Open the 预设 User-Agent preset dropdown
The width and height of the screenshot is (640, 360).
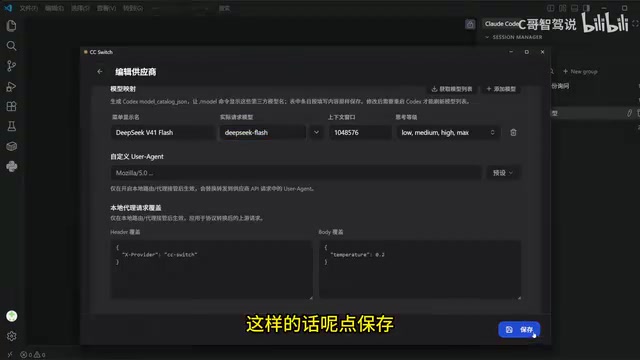502,173
